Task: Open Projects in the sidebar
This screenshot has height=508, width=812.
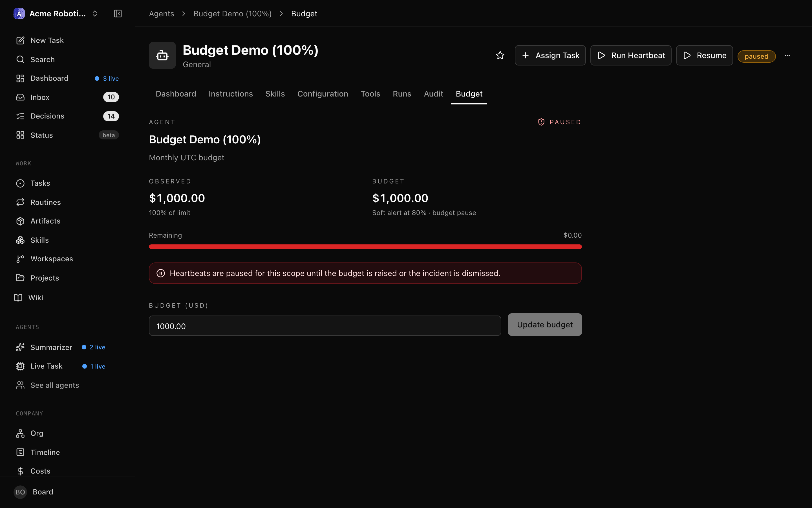Action: pyautogui.click(x=67, y=278)
